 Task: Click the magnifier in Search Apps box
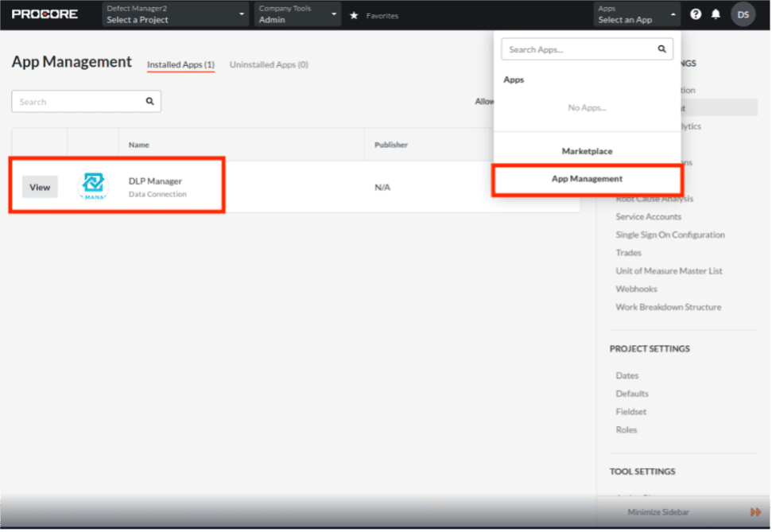[x=661, y=49]
